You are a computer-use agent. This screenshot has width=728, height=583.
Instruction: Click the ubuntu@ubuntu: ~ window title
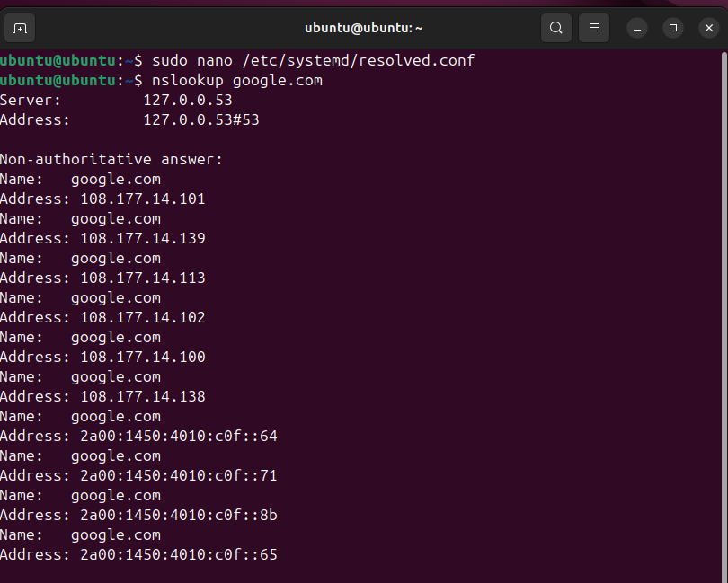[x=363, y=28]
